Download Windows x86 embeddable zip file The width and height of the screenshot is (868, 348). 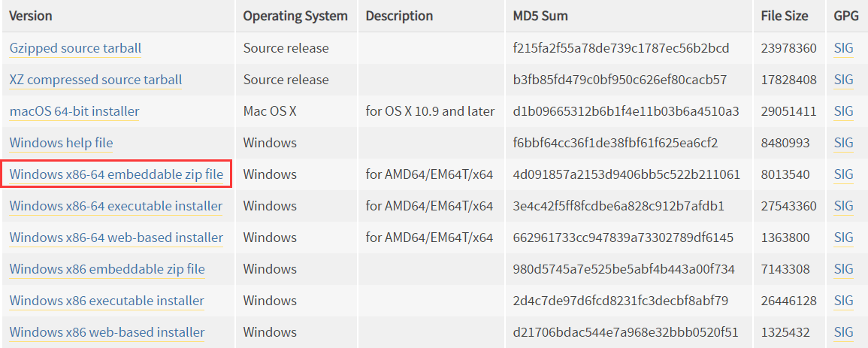107,269
